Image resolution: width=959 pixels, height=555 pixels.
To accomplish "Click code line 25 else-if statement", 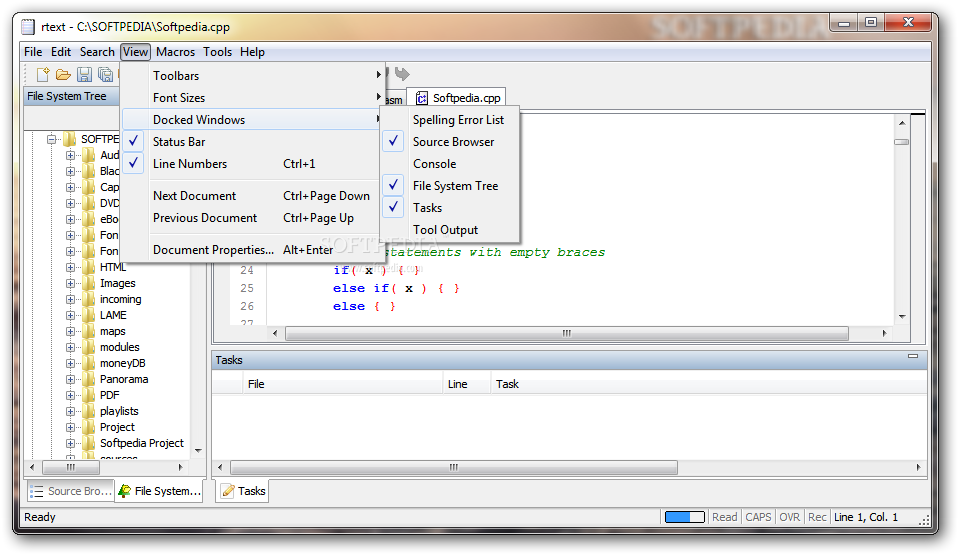I will pyautogui.click(x=396, y=288).
